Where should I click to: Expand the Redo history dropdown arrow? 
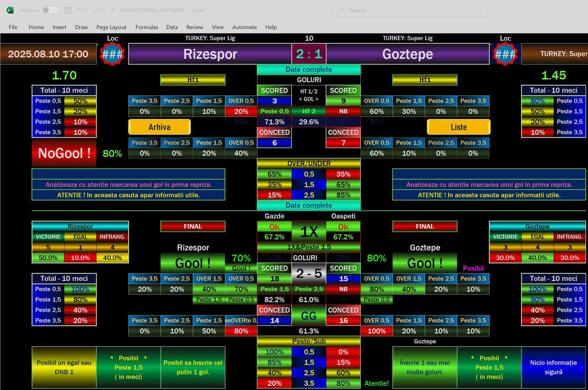click(104, 10)
